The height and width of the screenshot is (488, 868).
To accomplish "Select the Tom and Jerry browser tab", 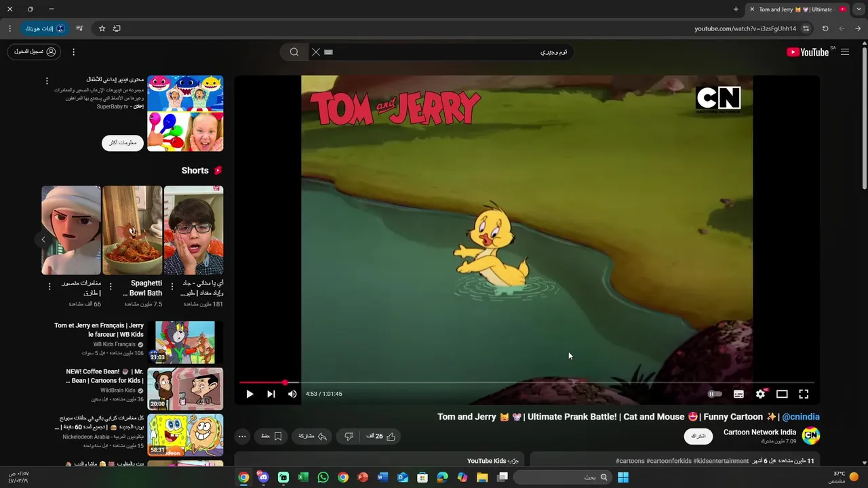I will tap(798, 9).
